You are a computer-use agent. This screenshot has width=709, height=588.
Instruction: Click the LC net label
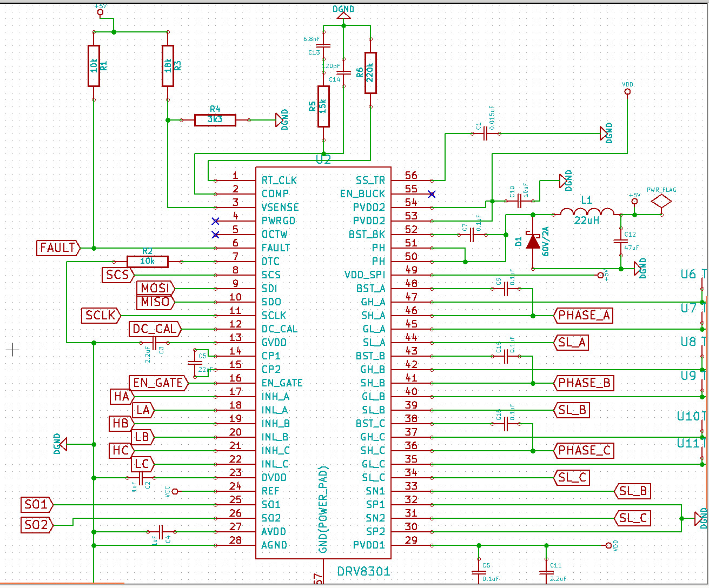pyautogui.click(x=143, y=464)
